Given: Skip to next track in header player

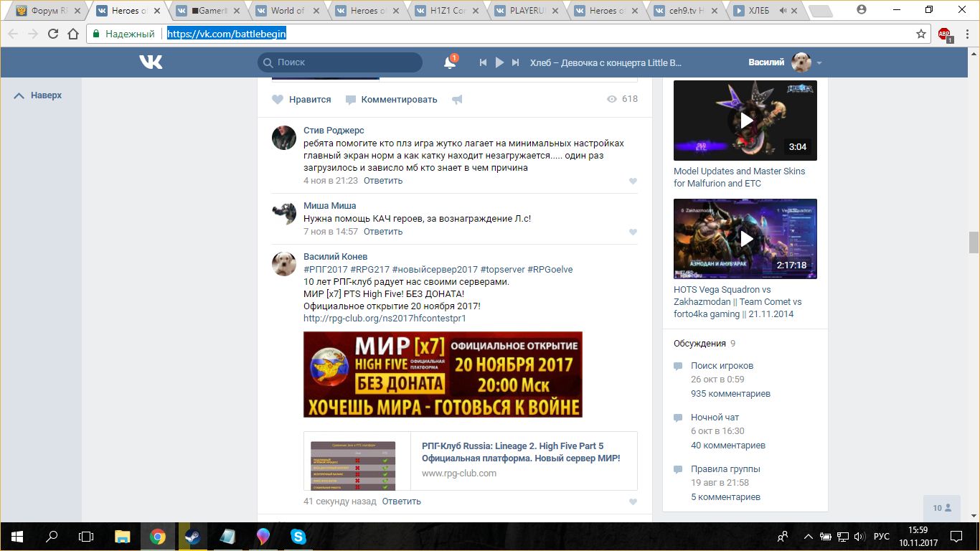Looking at the screenshot, I should tap(515, 62).
